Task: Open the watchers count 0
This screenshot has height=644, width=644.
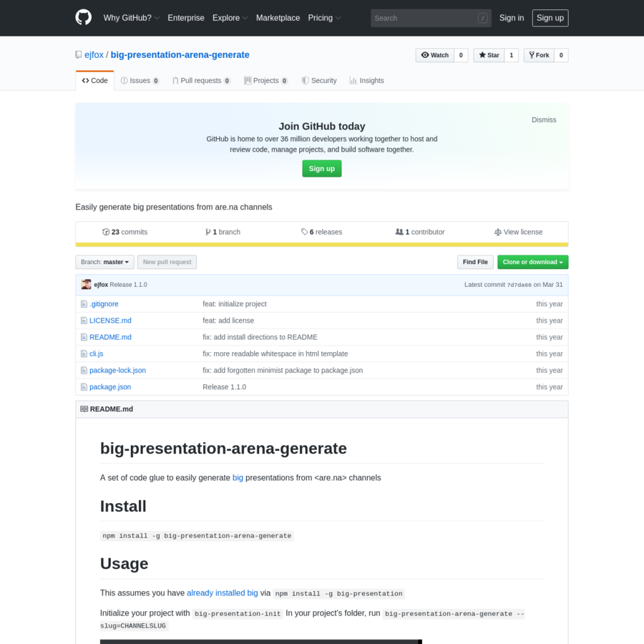Action: pos(461,55)
